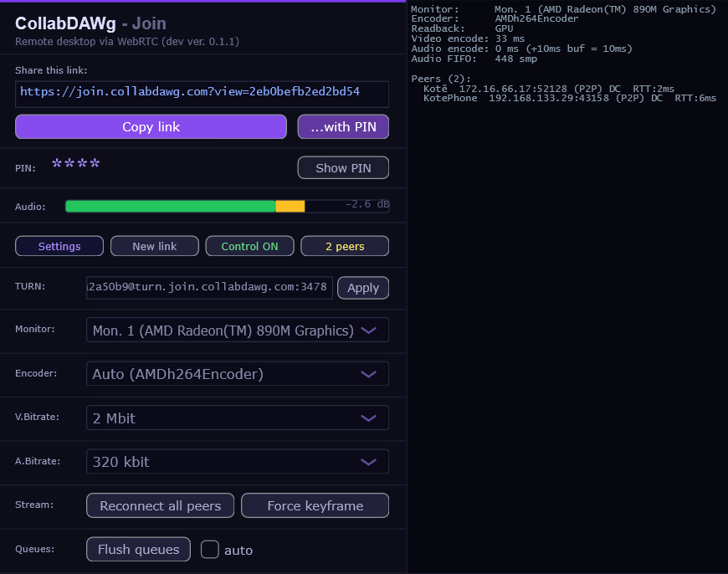Click the audio level meter bar
Image resolution: width=728 pixels, height=574 pixels.
coord(227,206)
